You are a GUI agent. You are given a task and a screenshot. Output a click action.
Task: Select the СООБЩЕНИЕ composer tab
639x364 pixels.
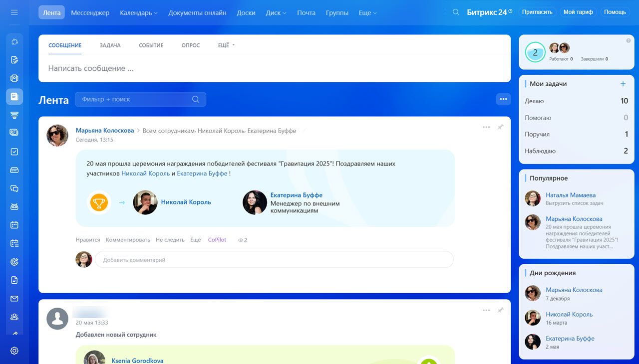click(65, 45)
